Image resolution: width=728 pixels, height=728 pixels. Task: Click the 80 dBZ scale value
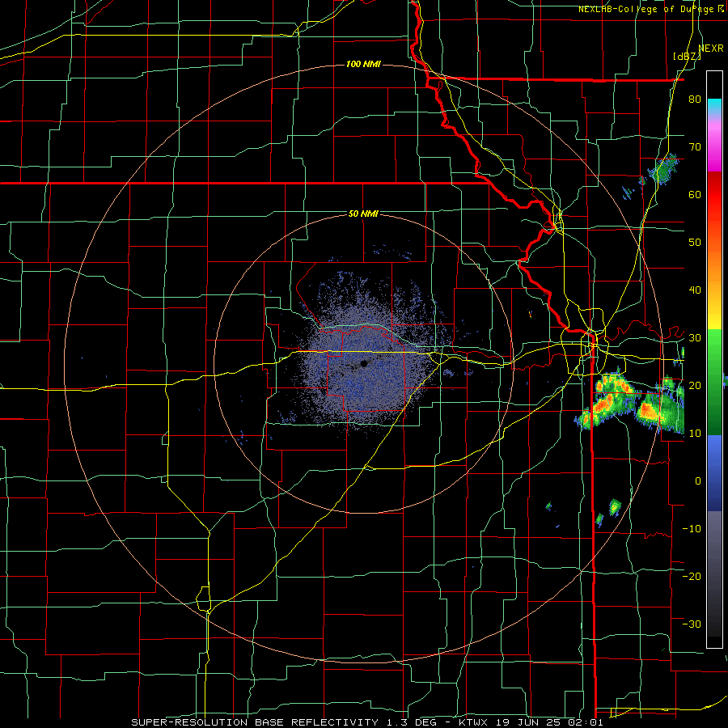695,99
